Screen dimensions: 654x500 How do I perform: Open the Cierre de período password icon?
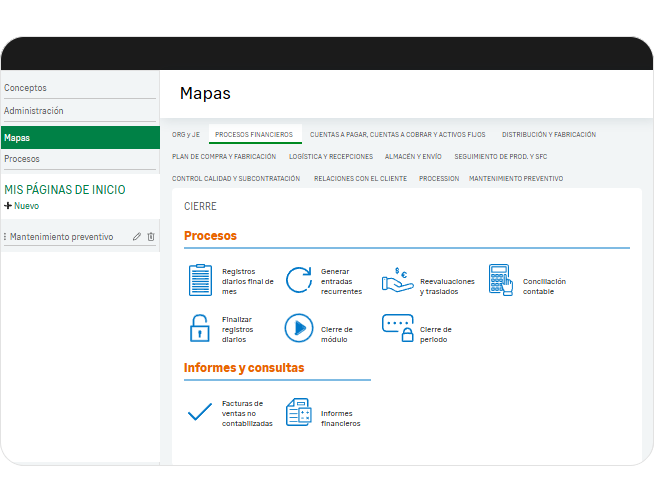coord(397,328)
